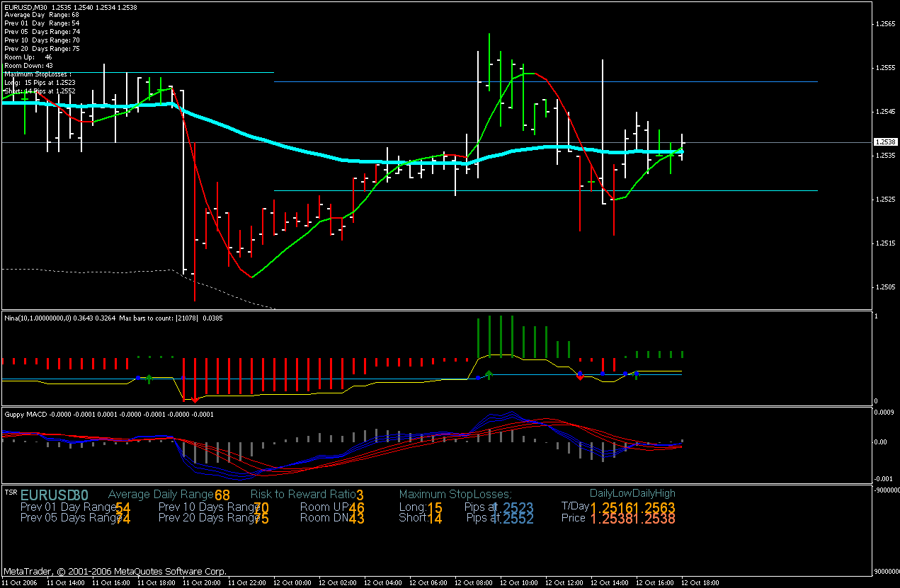This screenshot has height=588, width=900.
Task: Click the Room UP value 46
Action: click(356, 508)
